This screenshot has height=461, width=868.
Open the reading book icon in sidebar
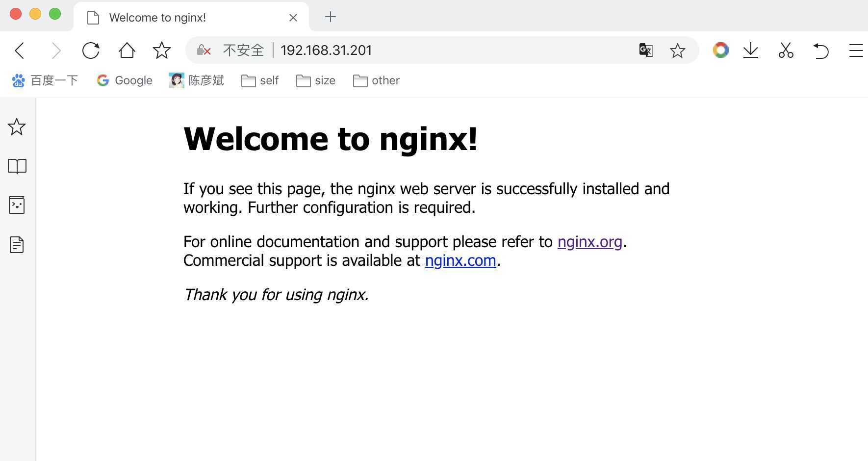(17, 166)
